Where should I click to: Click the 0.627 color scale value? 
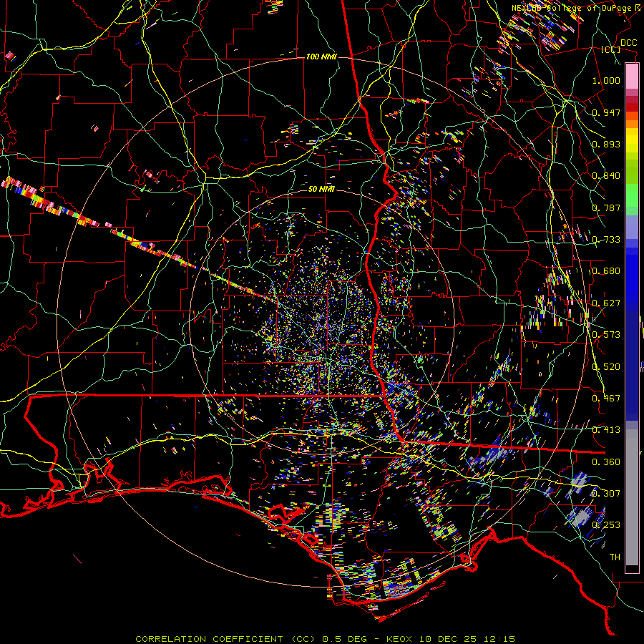point(606,303)
